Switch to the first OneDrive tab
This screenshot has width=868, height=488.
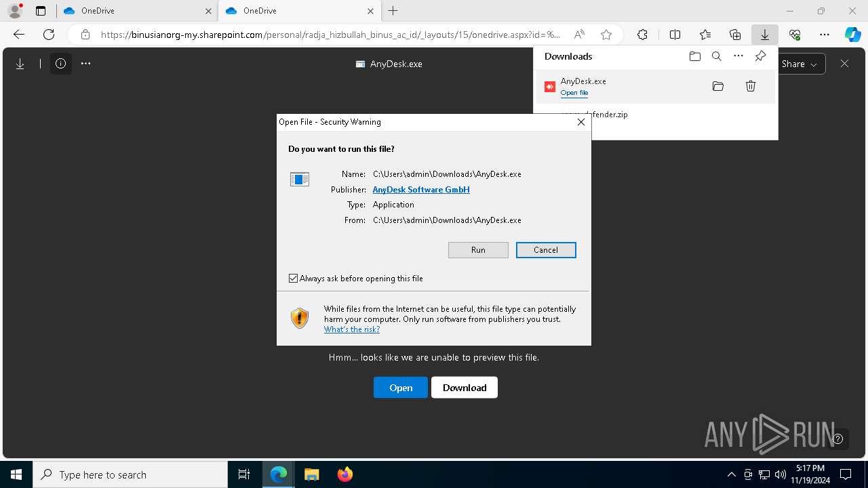(x=138, y=11)
